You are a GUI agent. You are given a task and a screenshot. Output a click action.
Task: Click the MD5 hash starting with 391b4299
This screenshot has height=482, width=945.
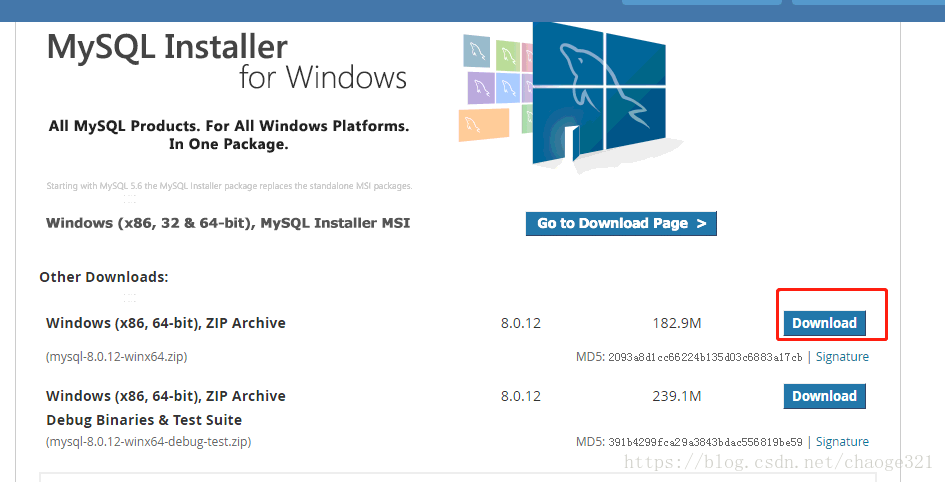tap(705, 442)
